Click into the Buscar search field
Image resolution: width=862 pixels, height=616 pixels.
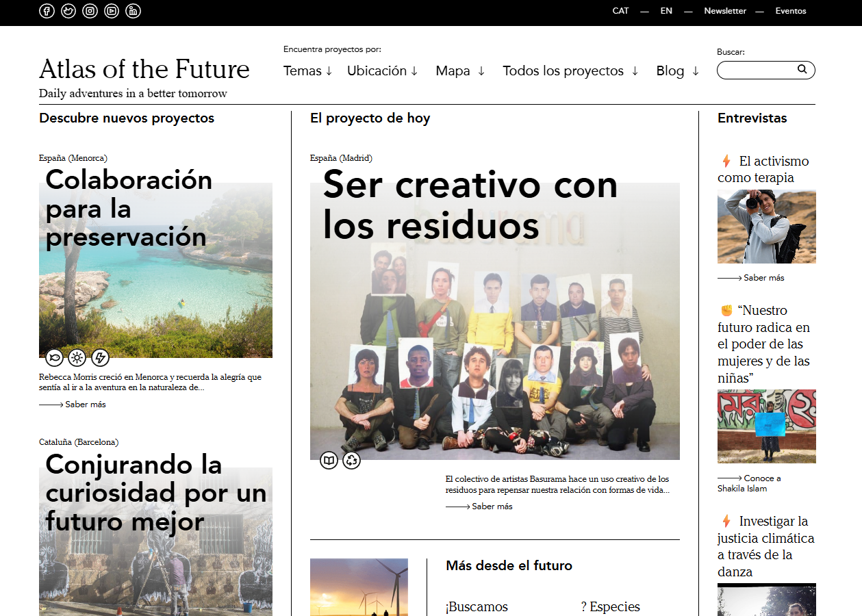pos(757,70)
